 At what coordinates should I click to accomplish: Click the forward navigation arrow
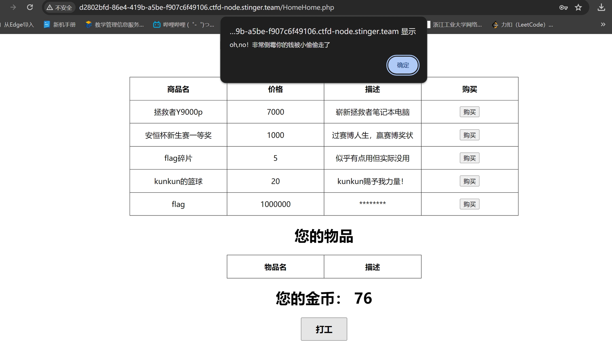point(13,7)
